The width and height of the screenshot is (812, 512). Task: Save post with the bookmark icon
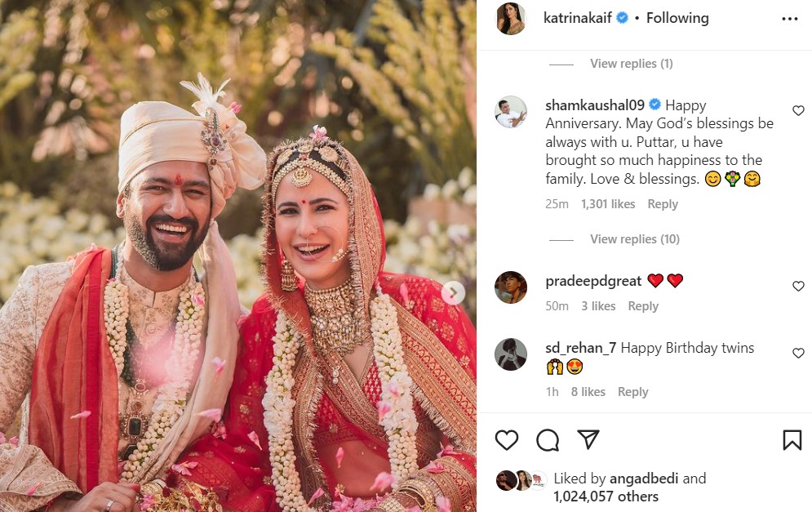pos(792,440)
